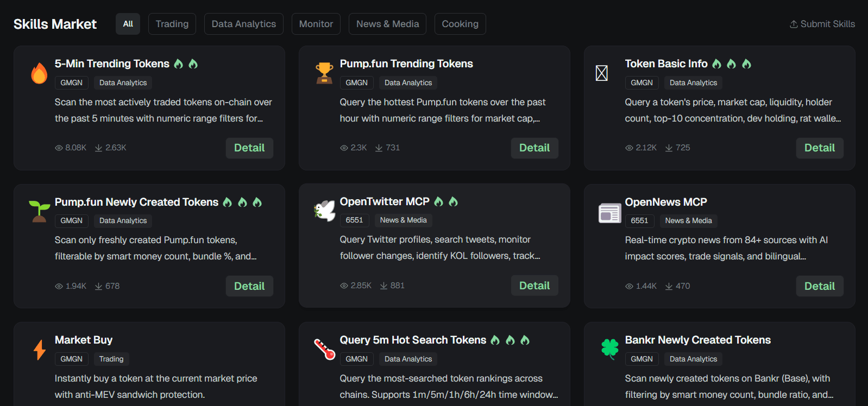Click the Token Basic Info card icon
Viewport: 868px width, 406px height.
[601, 73]
